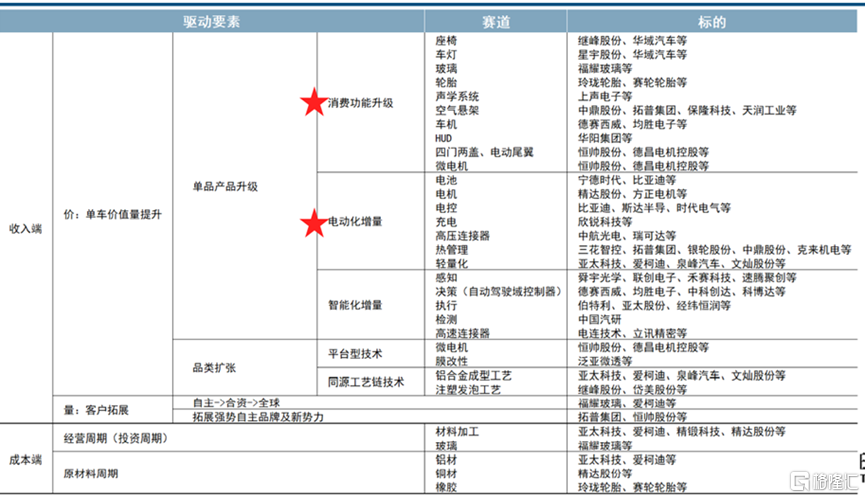Viewport: 865px width, 498px height.
Task: Click the 华阳集团等 target cell
Action: coord(605,138)
